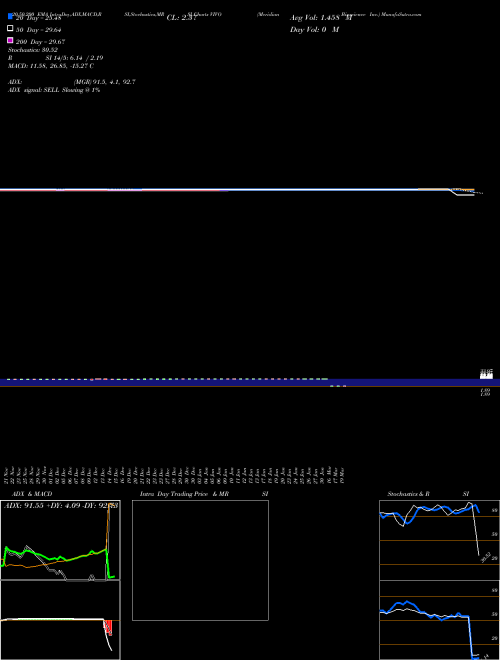Click the 'Avg Vol: 1.458 M' label

tap(321, 18)
